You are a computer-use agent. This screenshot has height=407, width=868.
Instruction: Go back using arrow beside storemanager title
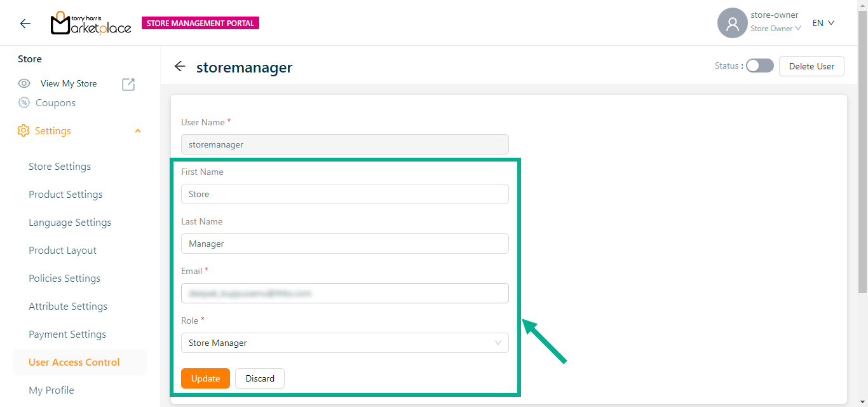180,67
